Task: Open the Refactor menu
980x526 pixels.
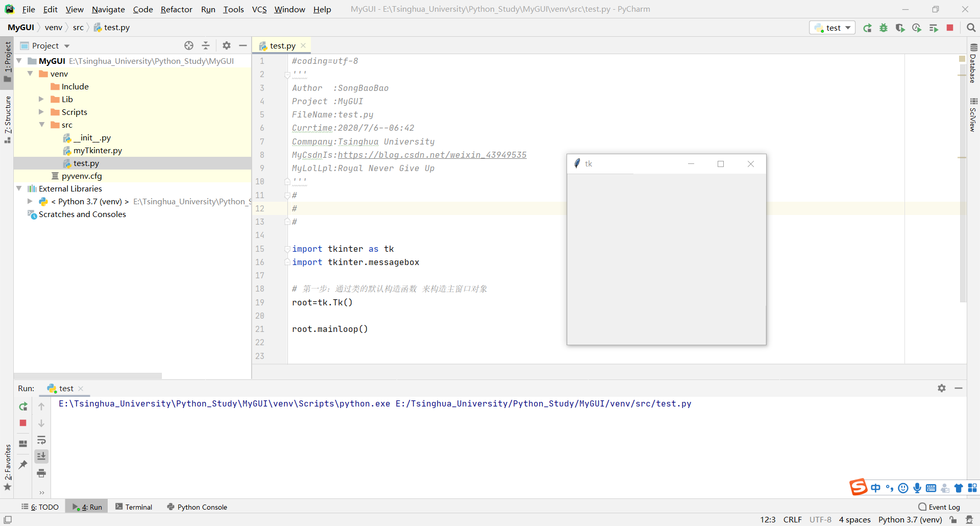Action: tap(176, 9)
